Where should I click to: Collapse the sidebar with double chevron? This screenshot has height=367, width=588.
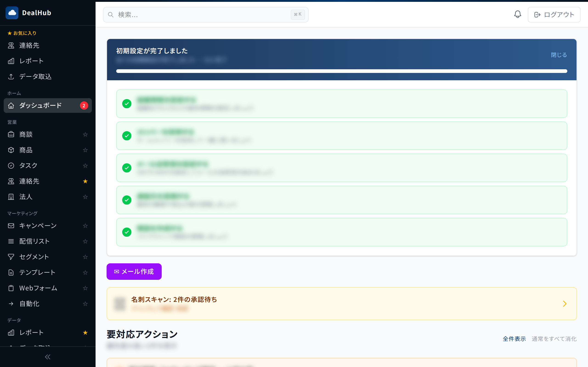click(48, 357)
